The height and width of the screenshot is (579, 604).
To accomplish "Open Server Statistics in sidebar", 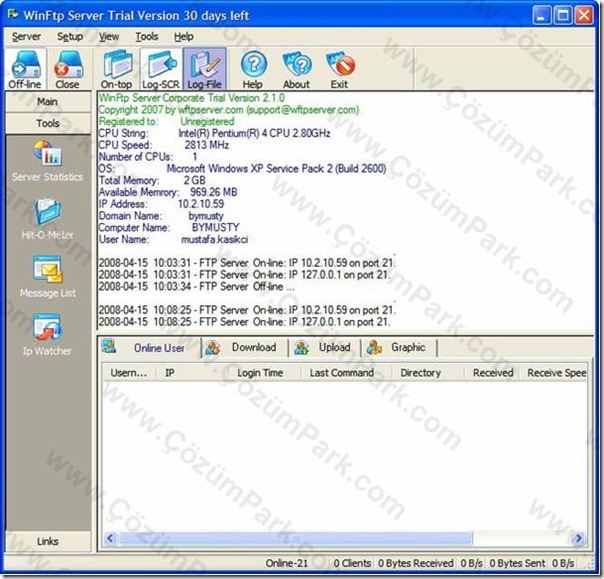I will point(47,161).
